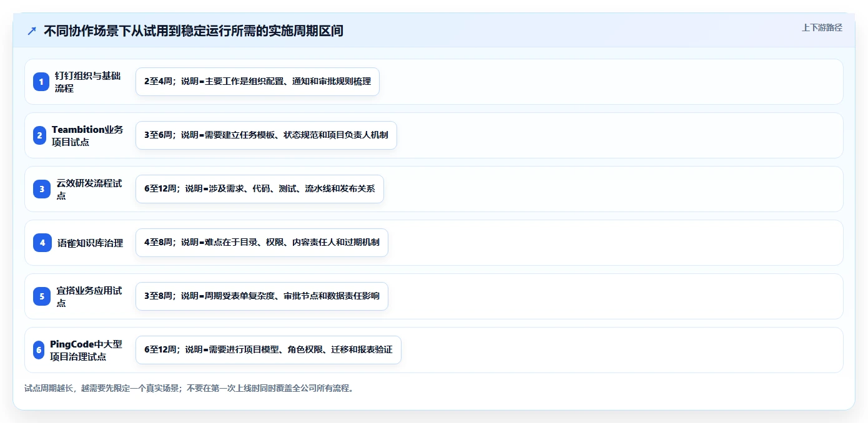Open the 4至8周 description box
Screen dimensions: 868x423
pos(262,243)
